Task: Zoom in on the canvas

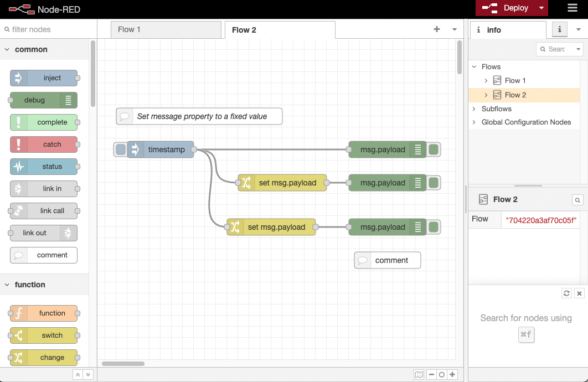Action: (452, 375)
